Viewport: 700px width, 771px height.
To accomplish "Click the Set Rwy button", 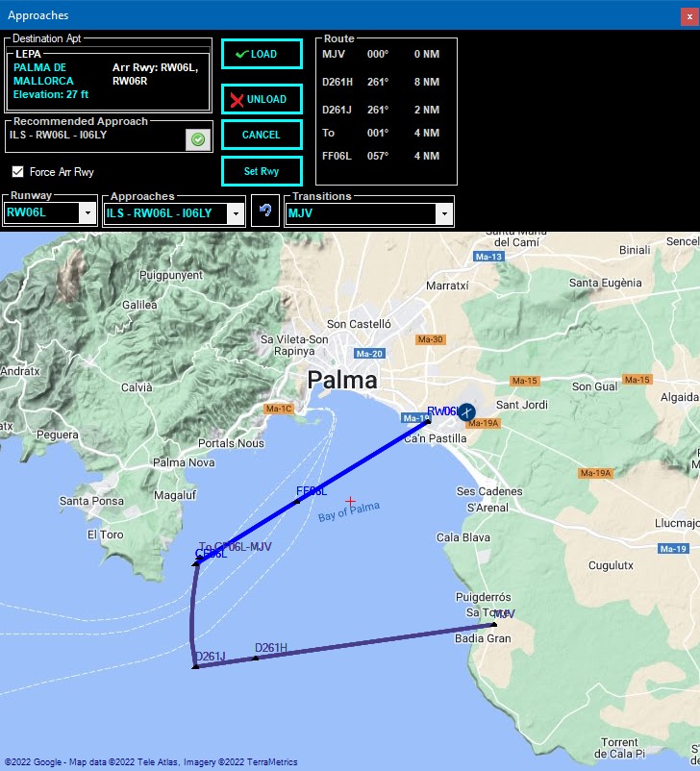I will coord(262,171).
